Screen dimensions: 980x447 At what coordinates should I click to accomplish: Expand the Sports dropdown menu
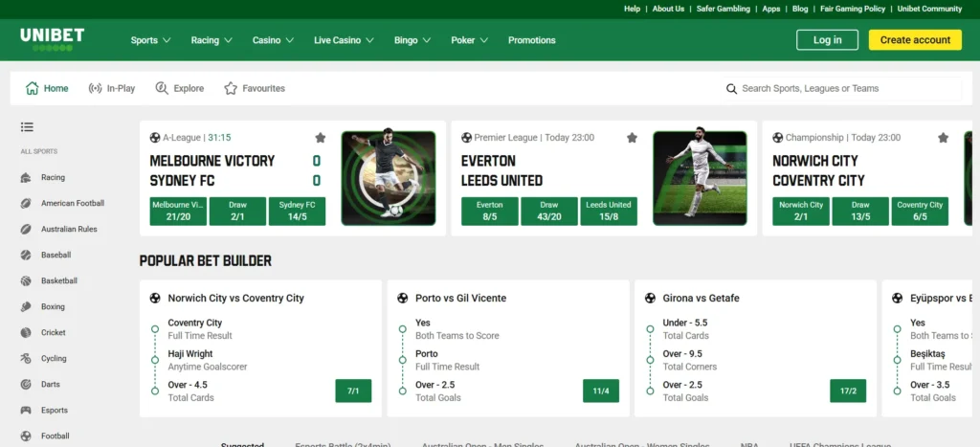point(150,40)
